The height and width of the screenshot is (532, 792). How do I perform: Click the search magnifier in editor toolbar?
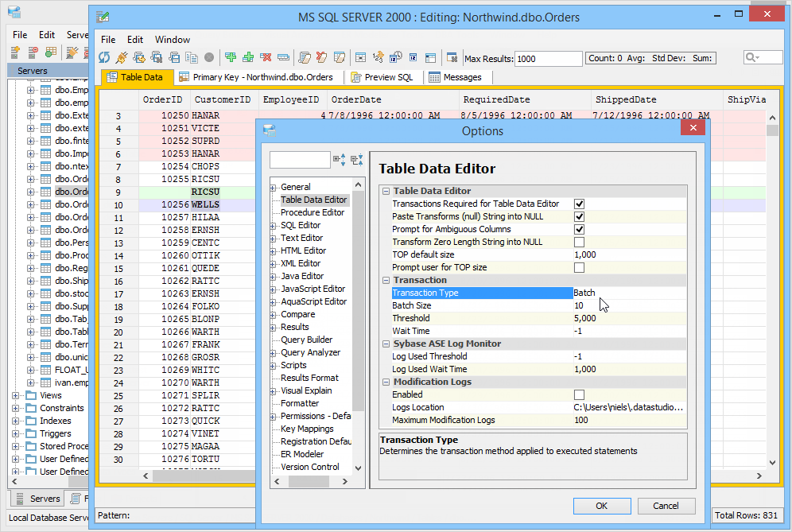pyautogui.click(x=751, y=57)
